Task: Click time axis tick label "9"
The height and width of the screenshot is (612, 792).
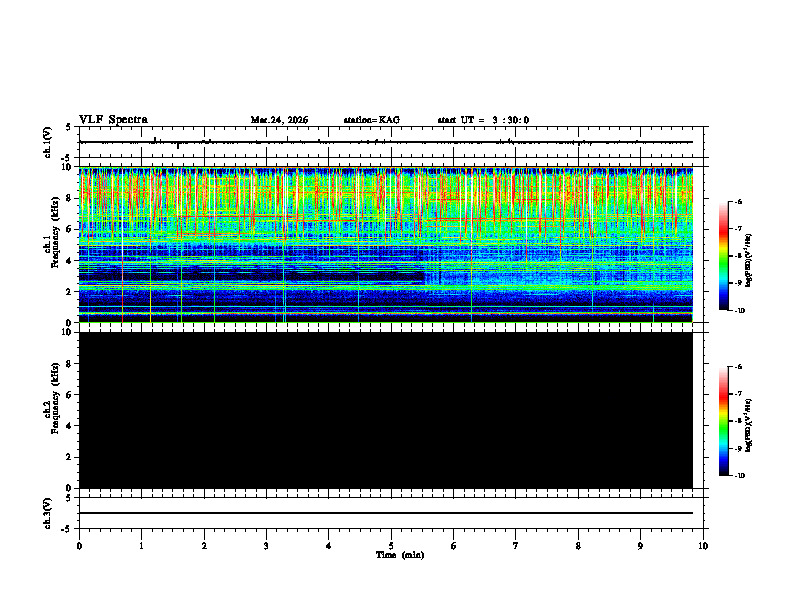Action: (640, 546)
